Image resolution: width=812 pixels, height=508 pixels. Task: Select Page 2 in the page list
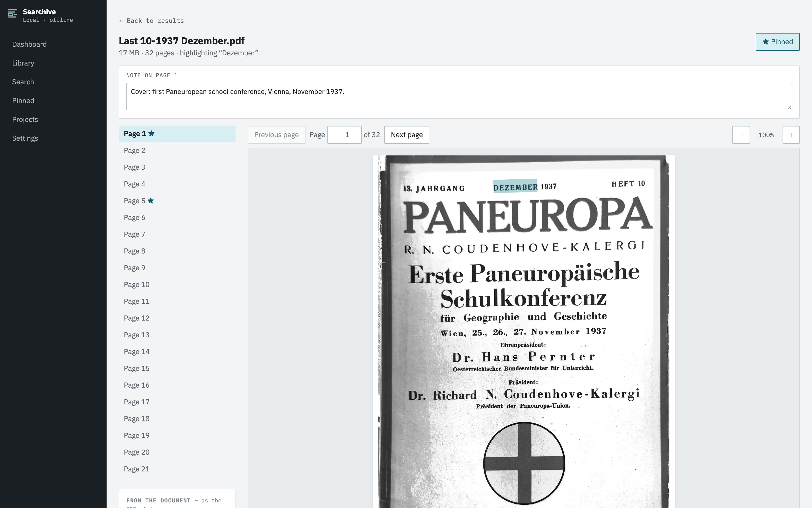tap(177, 151)
